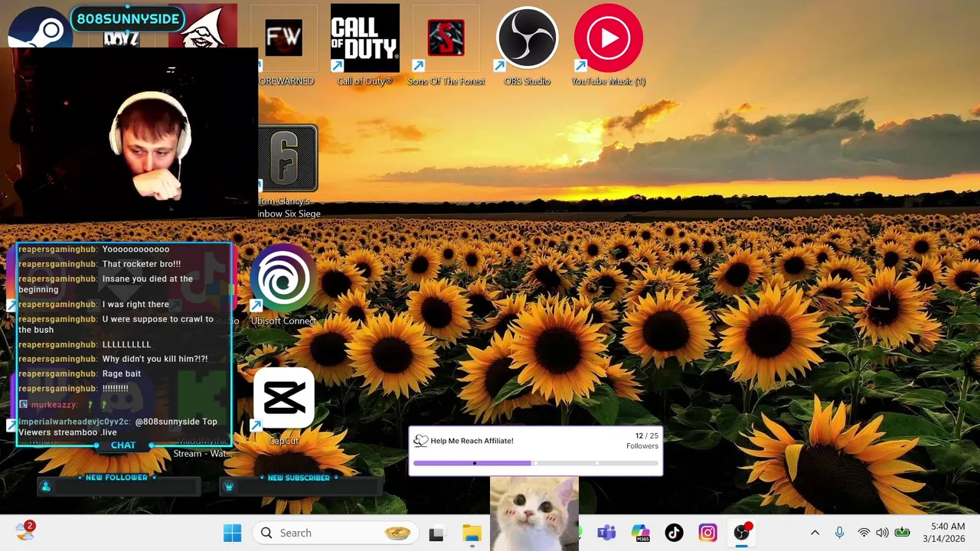Open TikTok from the taskbar
Viewport: 980px width, 551px height.
(674, 533)
